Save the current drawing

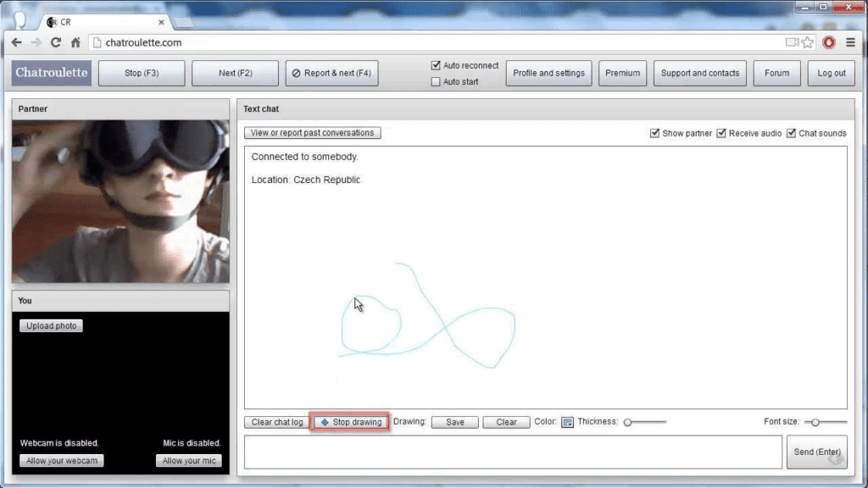pos(454,421)
